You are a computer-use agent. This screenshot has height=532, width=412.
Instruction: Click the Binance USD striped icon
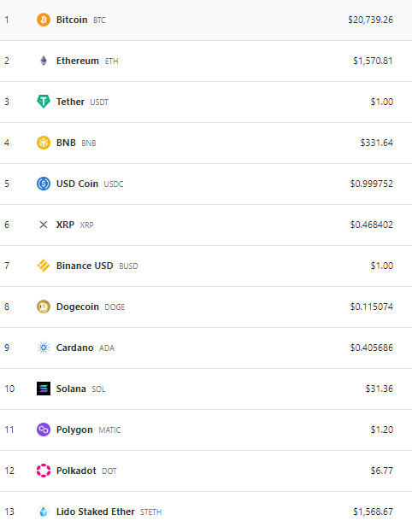pos(44,266)
